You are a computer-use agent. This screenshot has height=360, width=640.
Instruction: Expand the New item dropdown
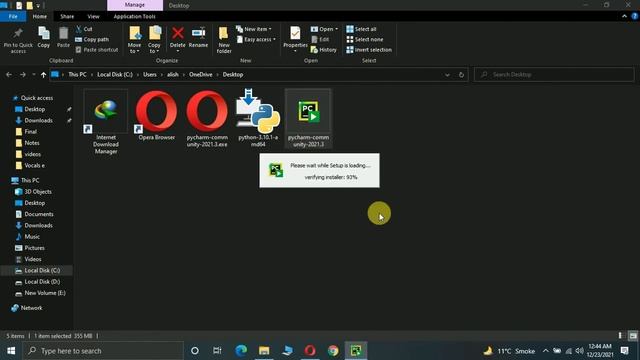coord(253,29)
